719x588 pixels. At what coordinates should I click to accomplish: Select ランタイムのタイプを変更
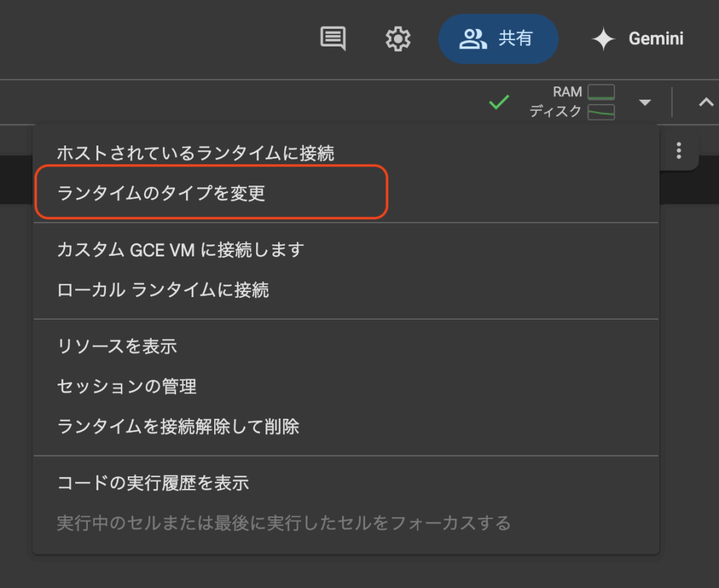tap(161, 192)
